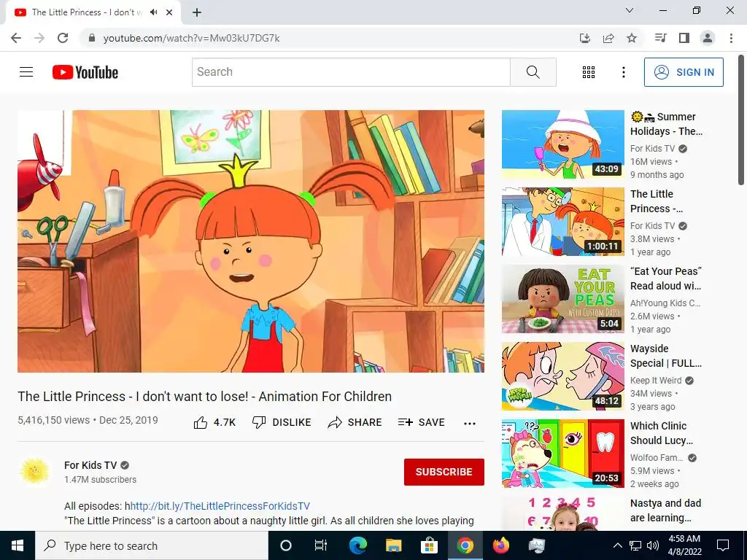Open For Kids TV channel avatar
This screenshot has width=747, height=560.
click(35, 472)
